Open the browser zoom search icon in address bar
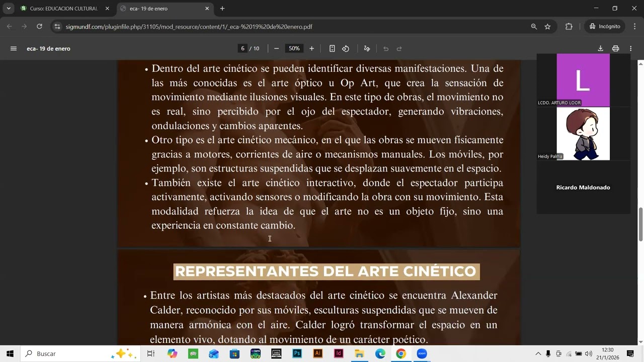The height and width of the screenshot is (362, 644). click(x=534, y=27)
